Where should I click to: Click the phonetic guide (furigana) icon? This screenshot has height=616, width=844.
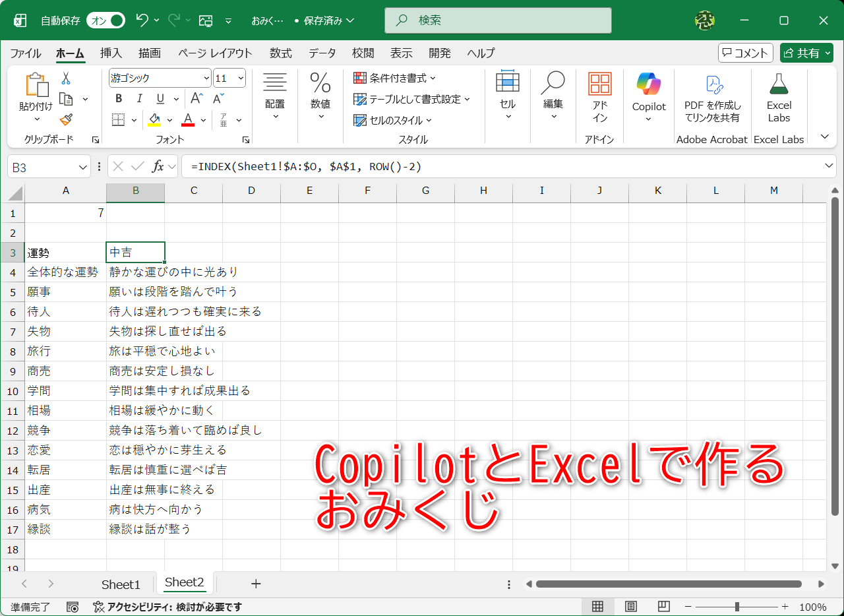tap(224, 120)
